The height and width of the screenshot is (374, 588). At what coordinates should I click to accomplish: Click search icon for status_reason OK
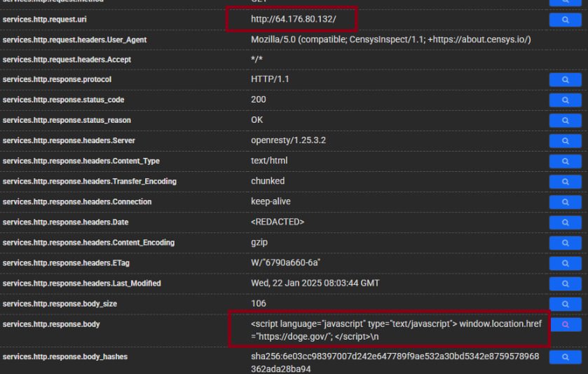pyautogui.click(x=566, y=121)
